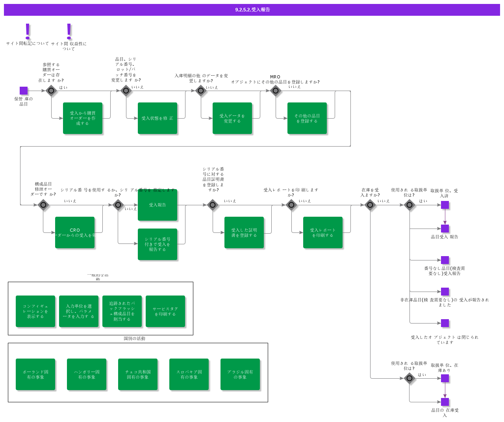Open activity CROオーダーからの受入
This screenshot has height=422, width=504.
point(75,232)
